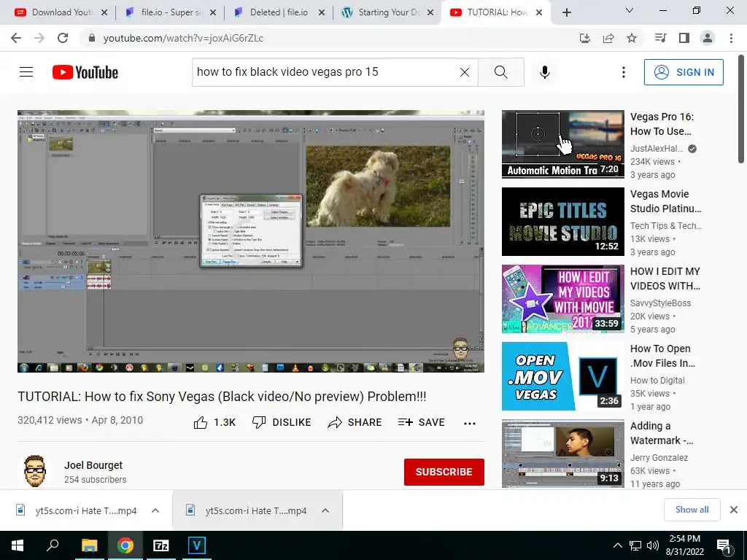The width and height of the screenshot is (747, 560).
Task: Bookmark this page with star icon
Action: tap(632, 38)
